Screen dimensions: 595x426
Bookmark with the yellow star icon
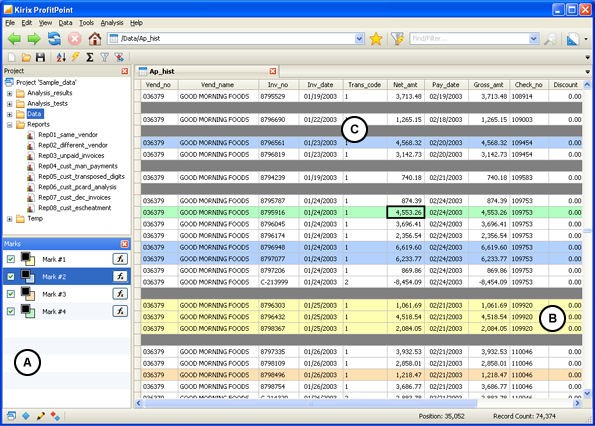[376, 39]
